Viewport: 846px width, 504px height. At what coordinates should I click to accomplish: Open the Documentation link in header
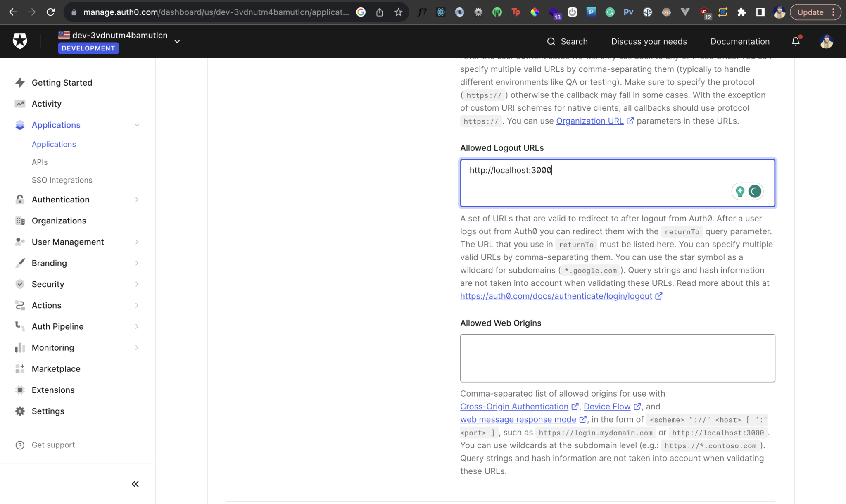click(x=740, y=41)
